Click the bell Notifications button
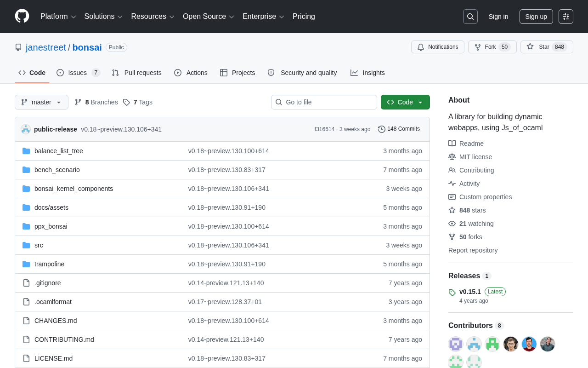The image size is (588, 368). coord(438,47)
